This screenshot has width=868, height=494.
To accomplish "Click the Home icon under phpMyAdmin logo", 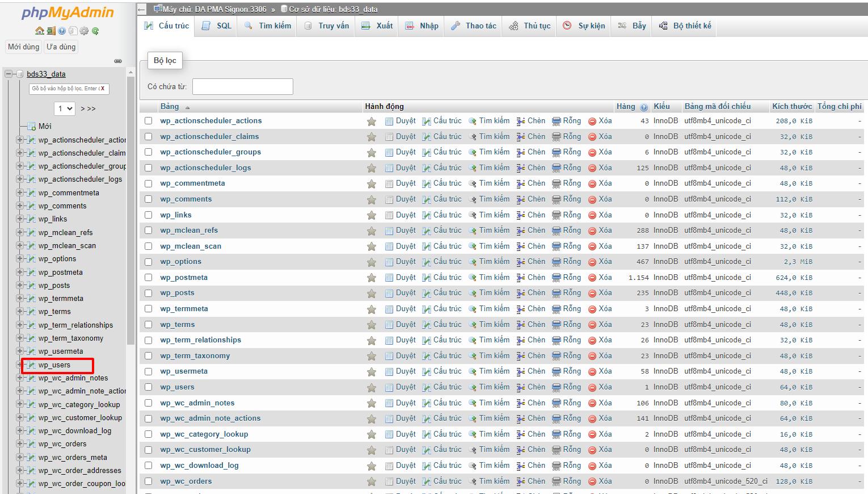I will pos(39,31).
